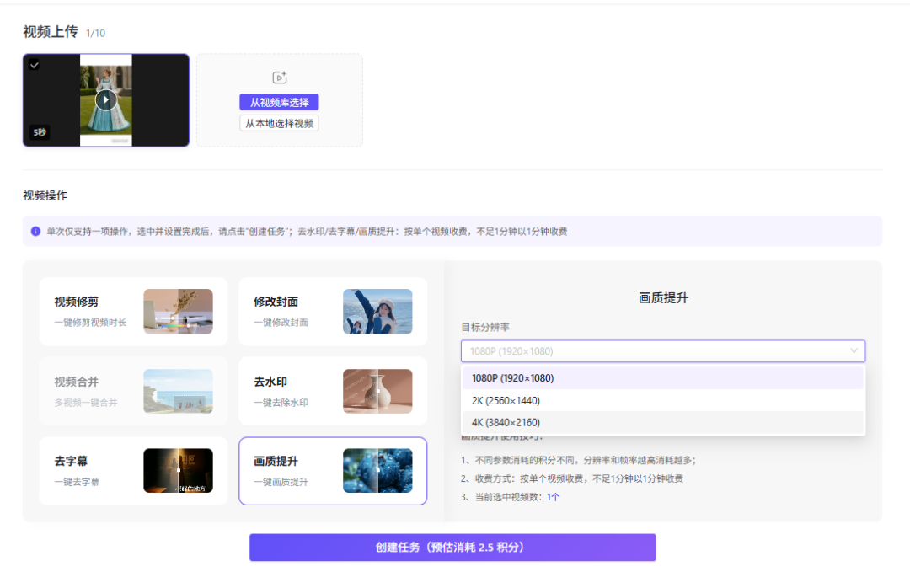Click the 1/10 upload counter

[x=96, y=33]
